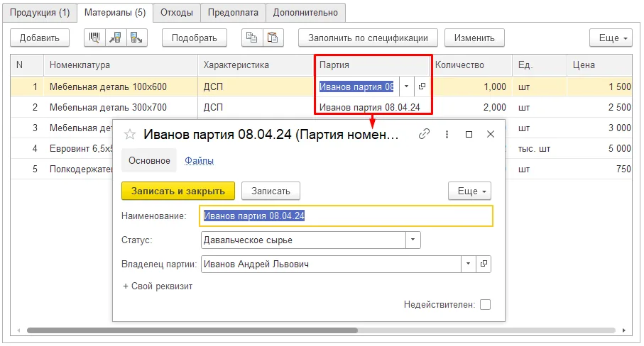This screenshot has width=644, height=346.
Task: Click the barcode search toolbar icon
Action: click(x=94, y=38)
